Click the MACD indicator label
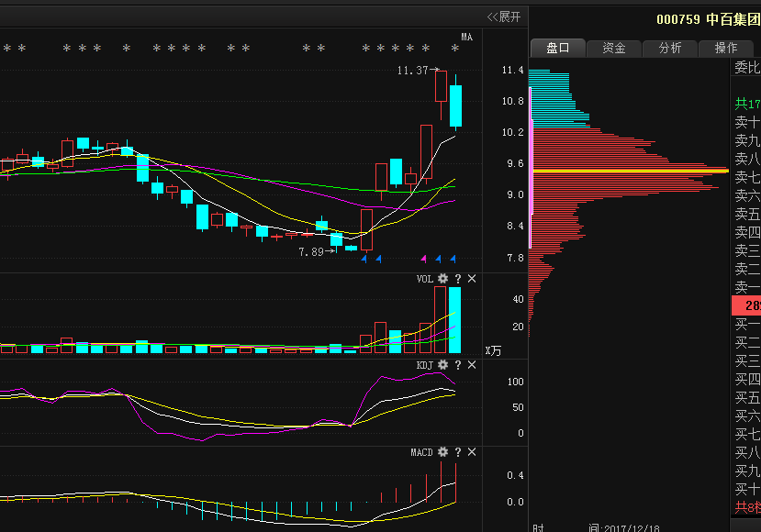Viewport: 761px width, 532px height. 421,452
